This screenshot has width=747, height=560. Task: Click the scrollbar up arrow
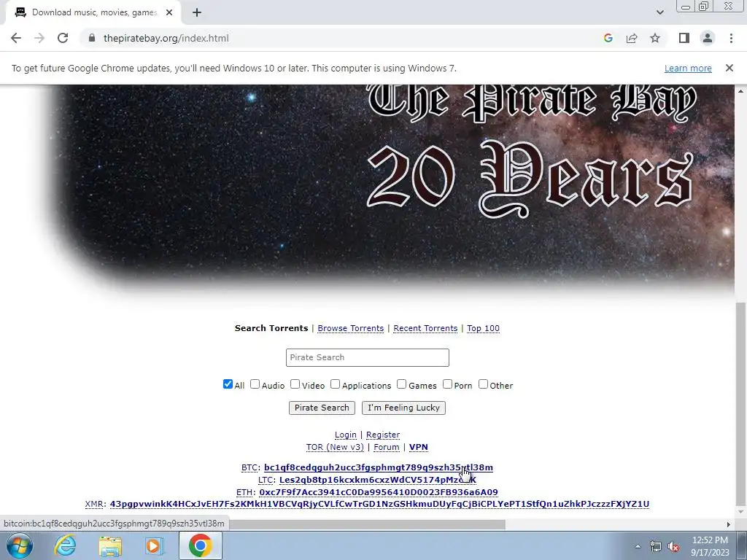[740, 90]
